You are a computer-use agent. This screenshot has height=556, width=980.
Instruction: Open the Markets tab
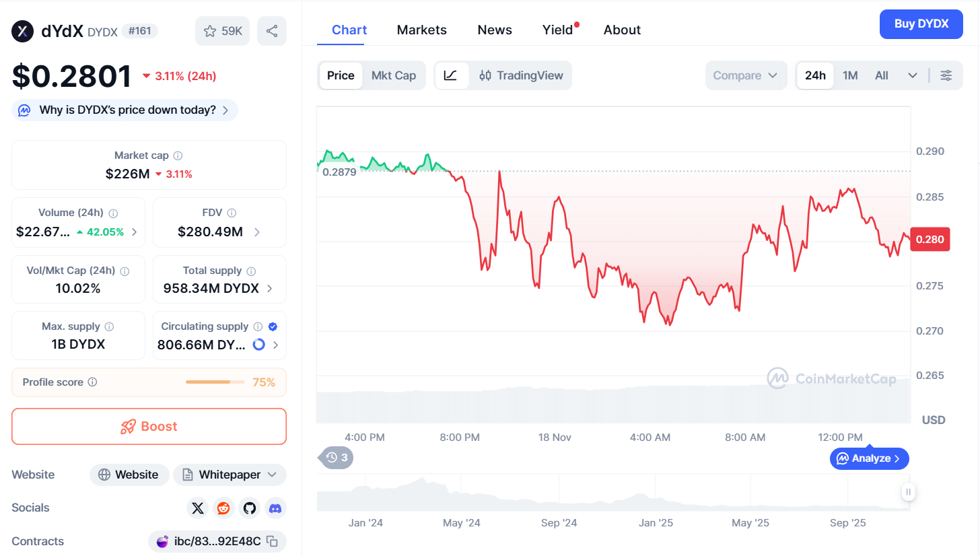point(421,30)
